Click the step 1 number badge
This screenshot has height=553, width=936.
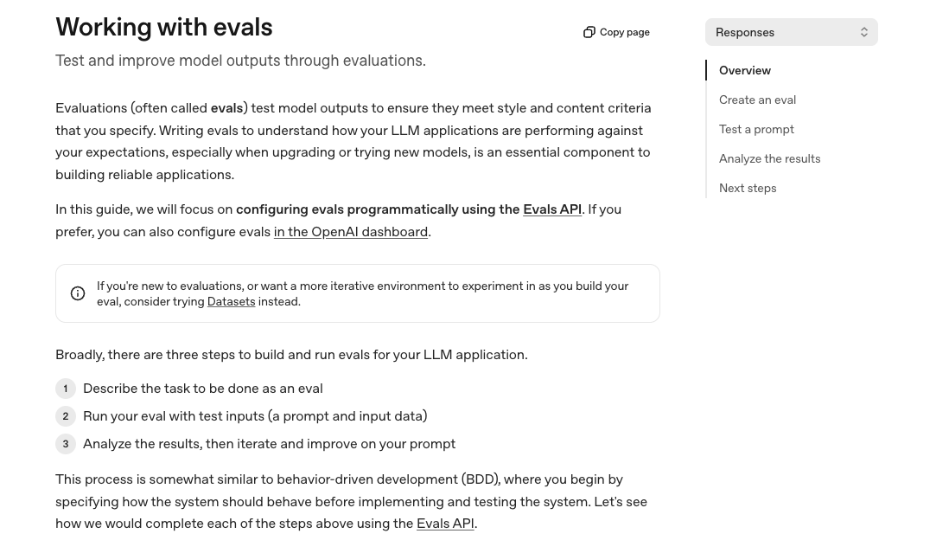point(66,388)
